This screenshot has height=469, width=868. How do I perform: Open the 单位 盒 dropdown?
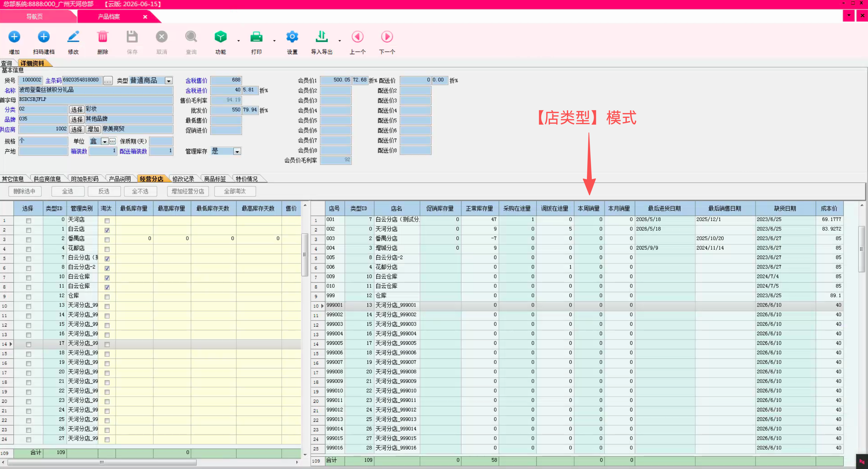105,141
